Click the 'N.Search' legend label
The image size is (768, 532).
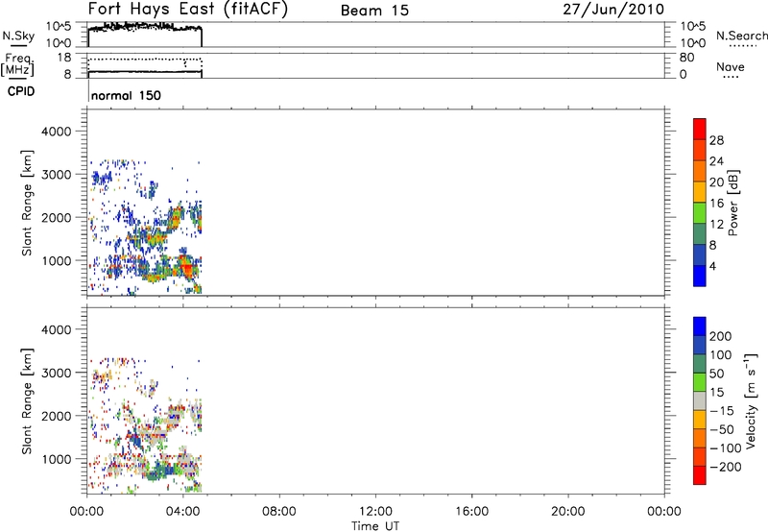click(x=741, y=36)
